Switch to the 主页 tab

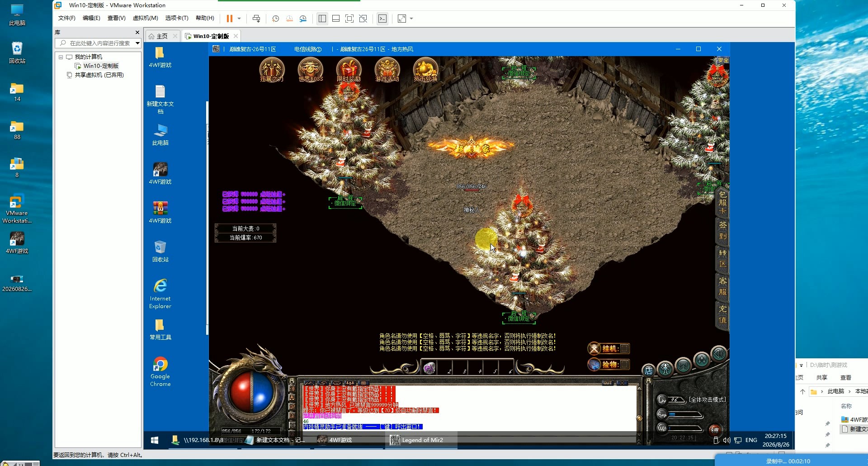(x=162, y=36)
